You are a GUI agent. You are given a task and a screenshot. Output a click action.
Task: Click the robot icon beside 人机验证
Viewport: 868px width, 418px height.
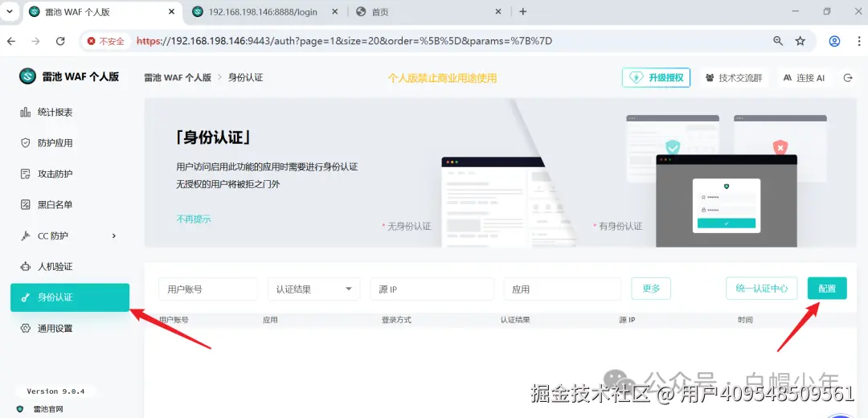(26, 266)
